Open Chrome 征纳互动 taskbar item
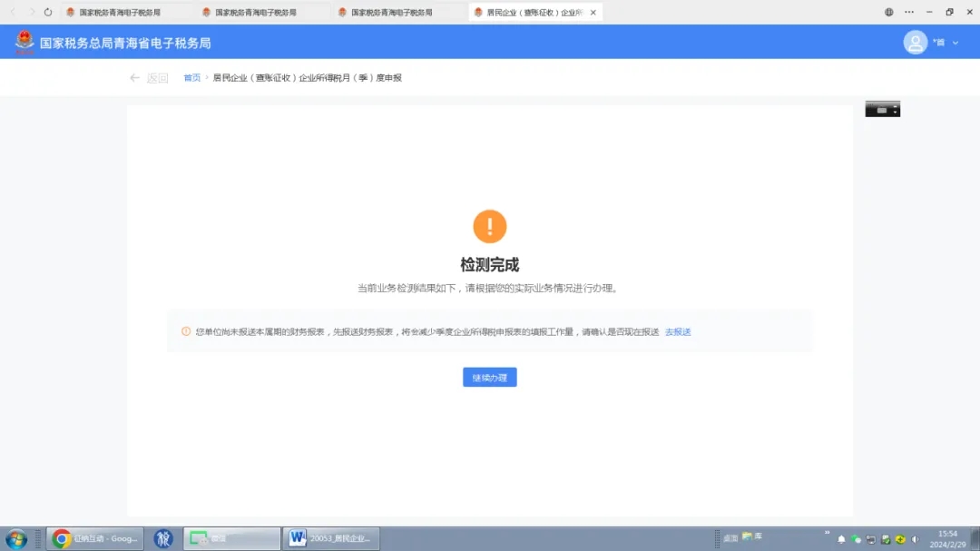This screenshot has width=980, height=551. click(95, 538)
